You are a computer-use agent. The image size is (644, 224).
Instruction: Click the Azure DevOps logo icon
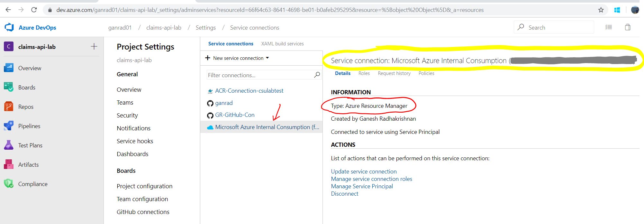click(9, 27)
